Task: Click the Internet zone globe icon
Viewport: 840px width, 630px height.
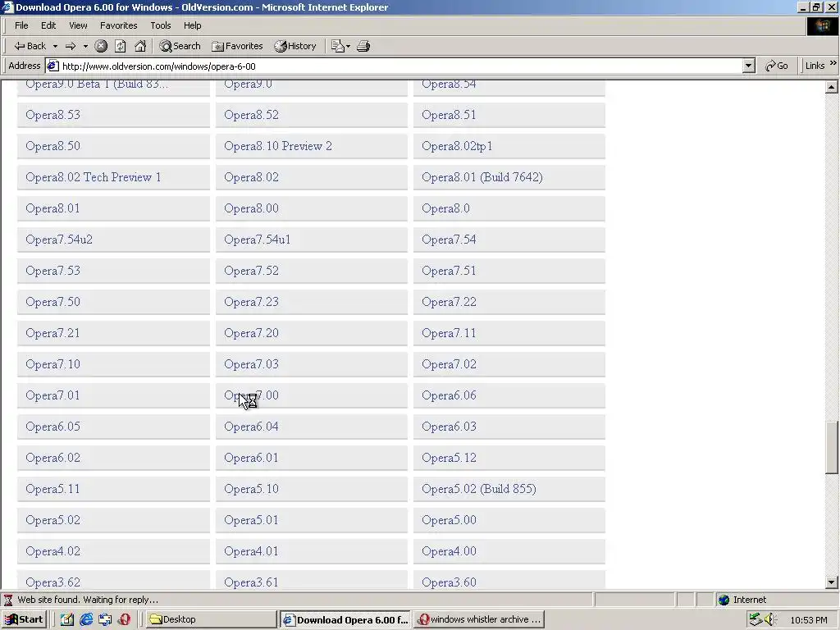Action: click(x=724, y=600)
